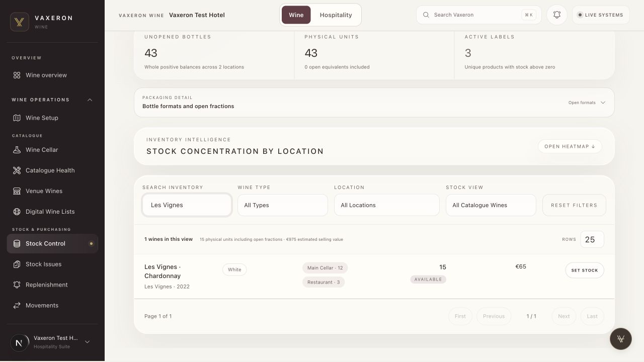Switch to the Hospitality mode tab

click(x=336, y=15)
